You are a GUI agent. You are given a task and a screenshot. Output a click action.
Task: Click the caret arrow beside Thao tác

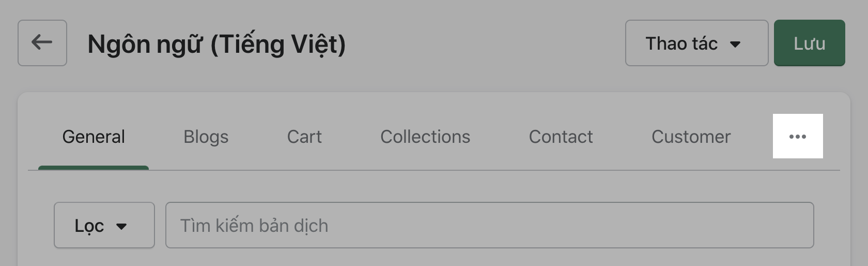pos(735,45)
